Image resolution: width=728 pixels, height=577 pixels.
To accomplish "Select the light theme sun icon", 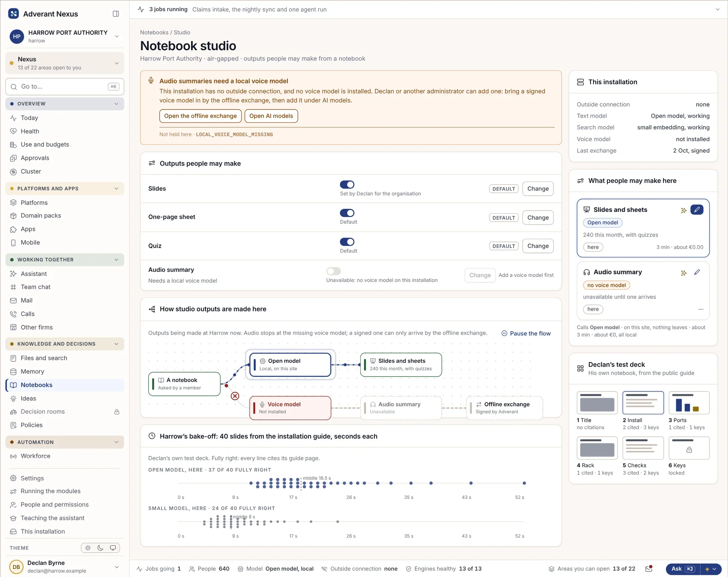I will click(88, 548).
